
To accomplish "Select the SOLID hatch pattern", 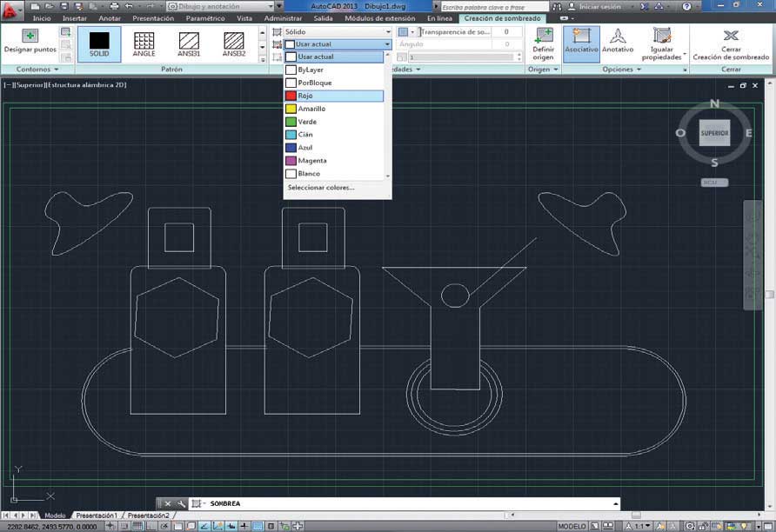I will click(x=99, y=43).
